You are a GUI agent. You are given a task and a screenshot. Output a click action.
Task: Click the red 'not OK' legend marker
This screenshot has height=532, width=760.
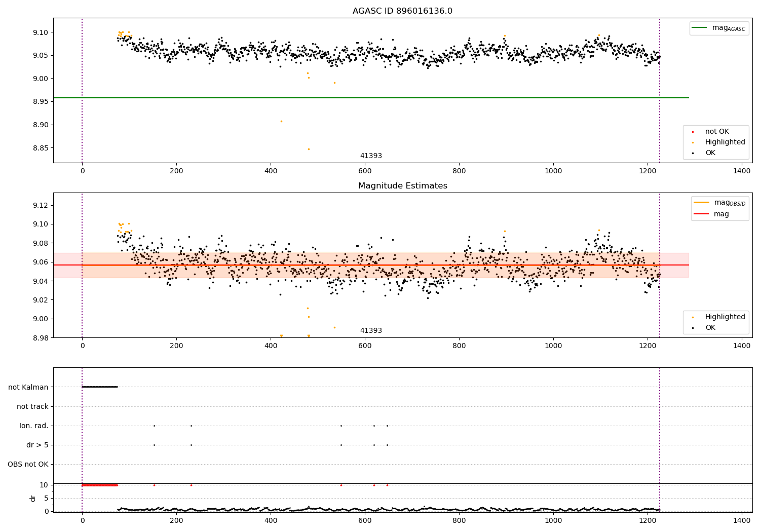693,132
